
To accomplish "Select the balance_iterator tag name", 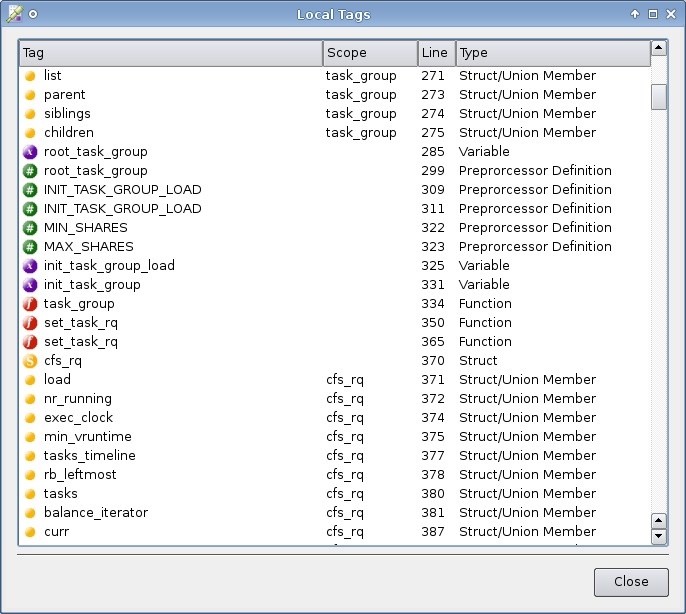I will pyautogui.click(x=96, y=512).
